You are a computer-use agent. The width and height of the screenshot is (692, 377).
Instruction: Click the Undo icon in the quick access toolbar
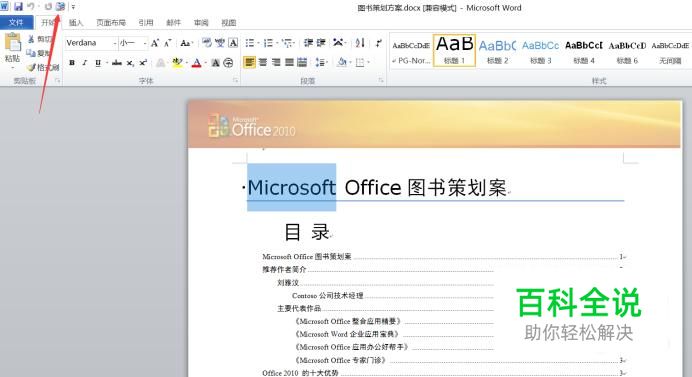pos(31,7)
